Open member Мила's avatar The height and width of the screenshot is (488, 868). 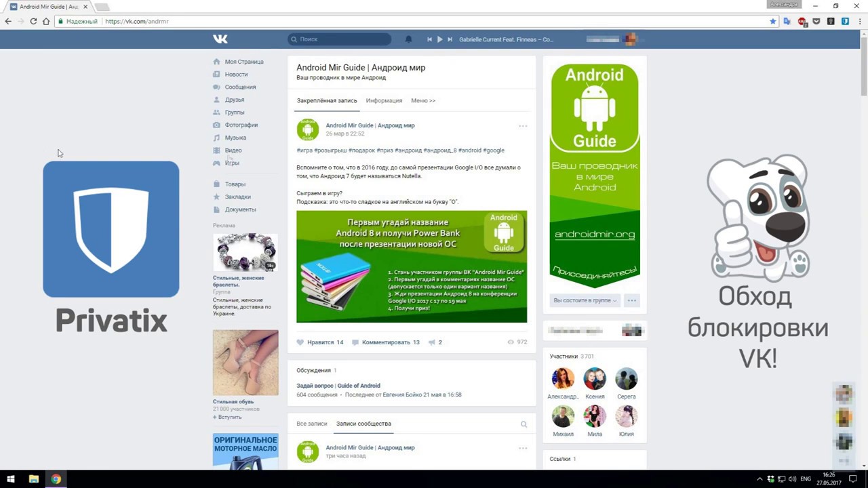[595, 416]
